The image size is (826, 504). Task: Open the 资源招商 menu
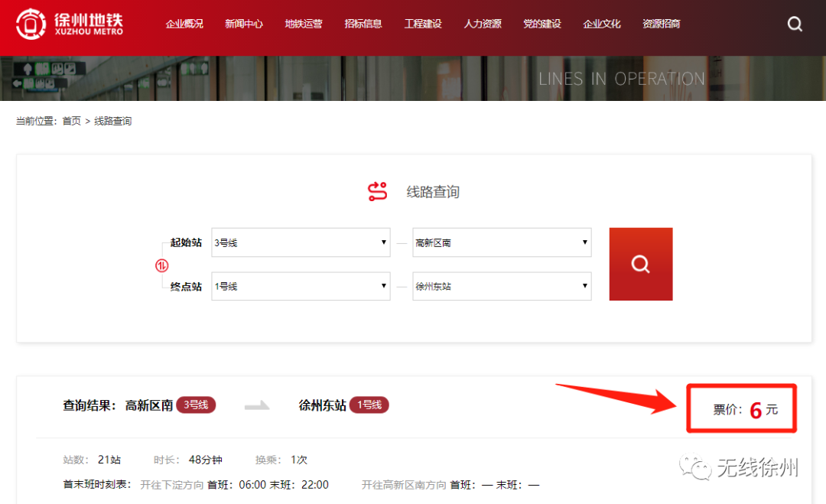tap(661, 24)
